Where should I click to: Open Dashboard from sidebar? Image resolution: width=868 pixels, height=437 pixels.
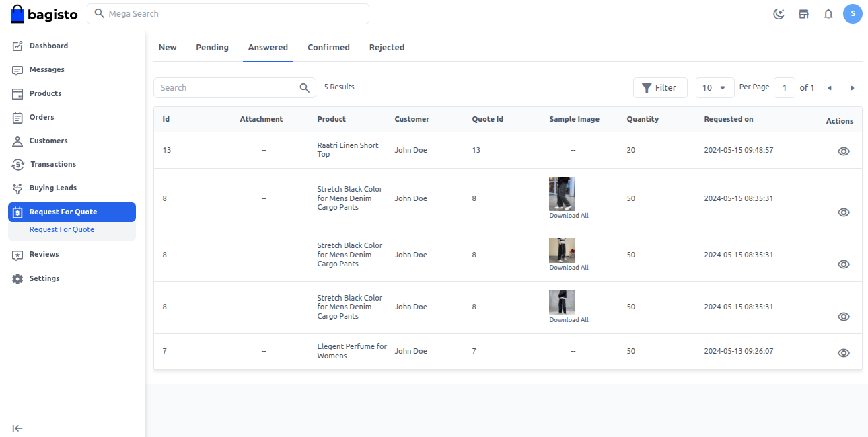(x=48, y=46)
